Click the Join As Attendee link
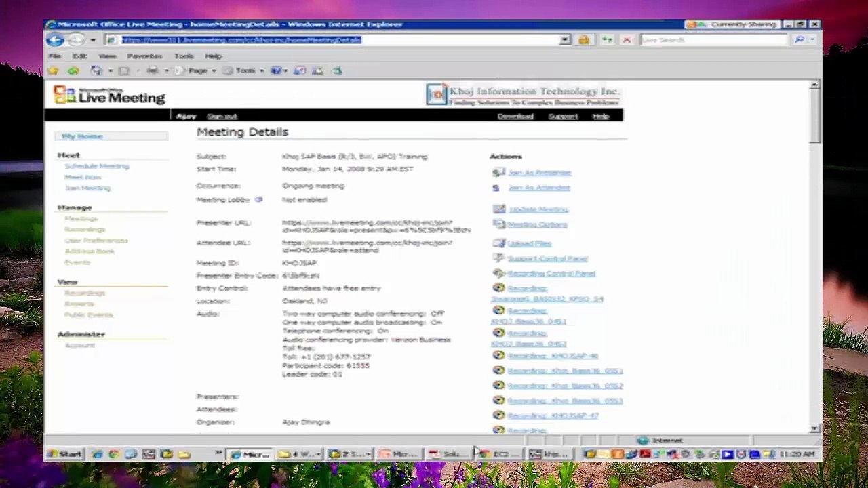868x488 pixels. tap(539, 188)
